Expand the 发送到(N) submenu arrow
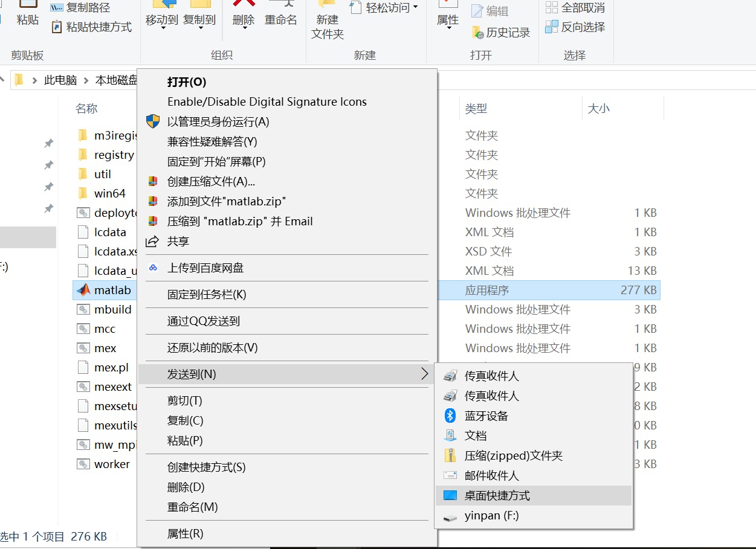This screenshot has height=549, width=756. (424, 374)
